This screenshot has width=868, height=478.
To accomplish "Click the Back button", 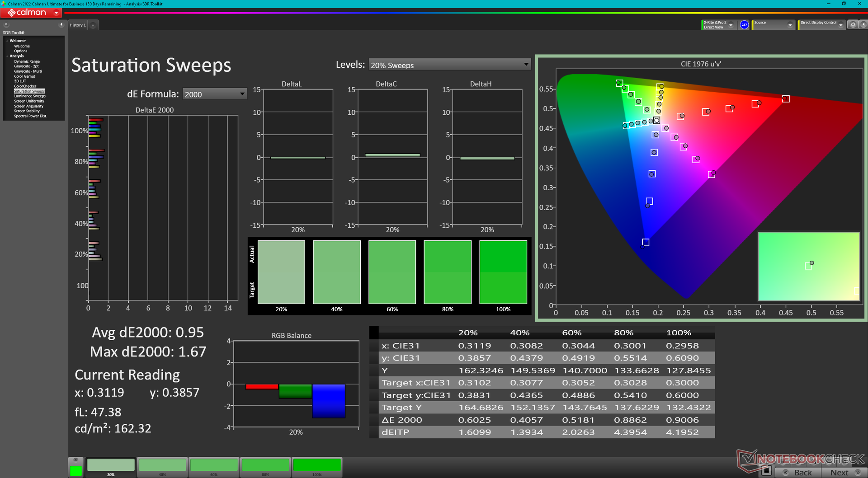I will [x=799, y=472].
